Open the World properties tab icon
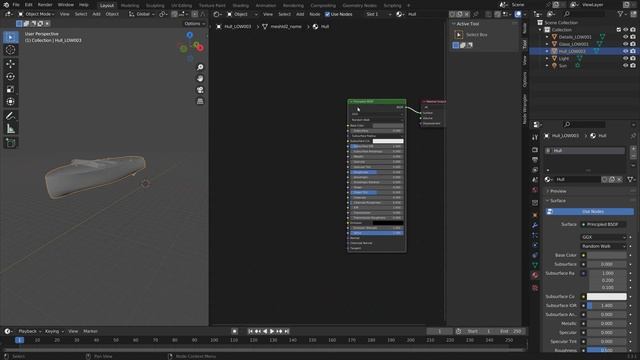The height and width of the screenshot is (360, 640). pyautogui.click(x=535, y=190)
